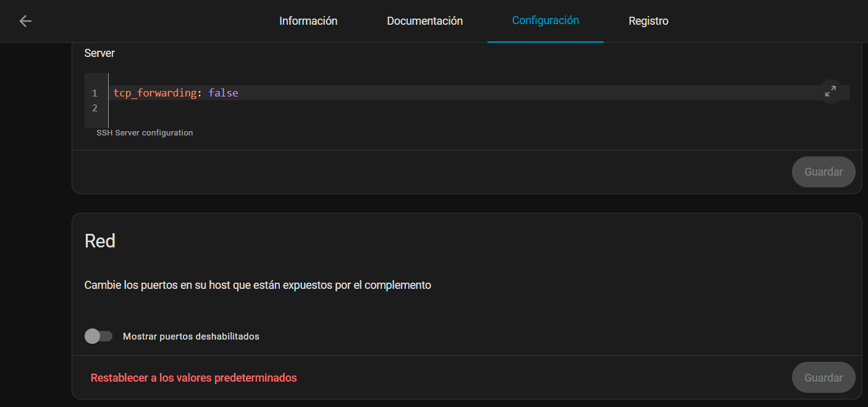Click the Red section heading
The width and height of the screenshot is (868, 407).
[99, 241]
